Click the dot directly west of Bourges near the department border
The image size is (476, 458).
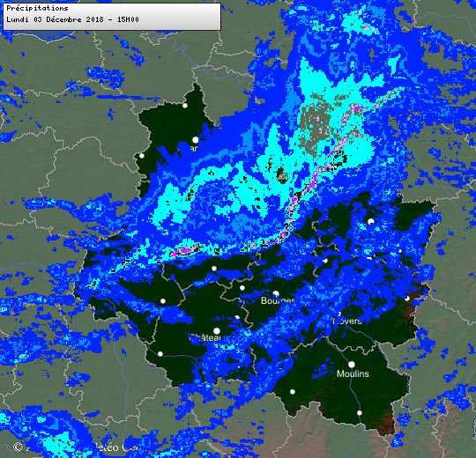coord(242,288)
